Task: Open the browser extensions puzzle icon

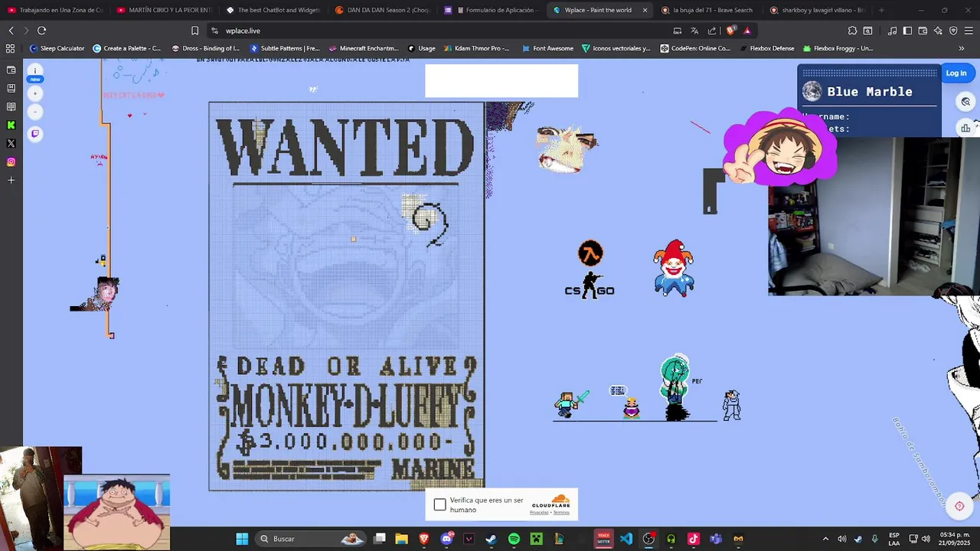Action: 852,31
